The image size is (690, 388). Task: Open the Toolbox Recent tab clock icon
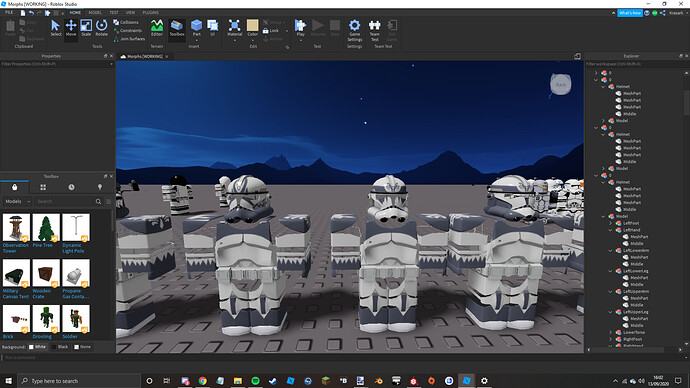click(x=71, y=187)
